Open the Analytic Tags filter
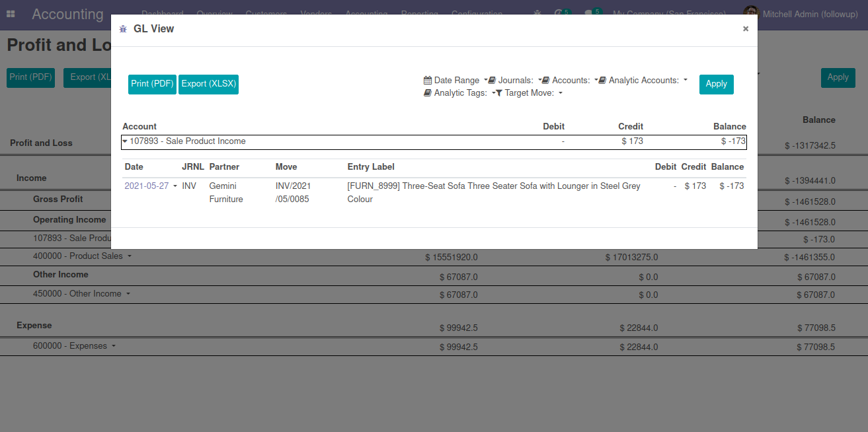The height and width of the screenshot is (432, 868). tap(459, 92)
